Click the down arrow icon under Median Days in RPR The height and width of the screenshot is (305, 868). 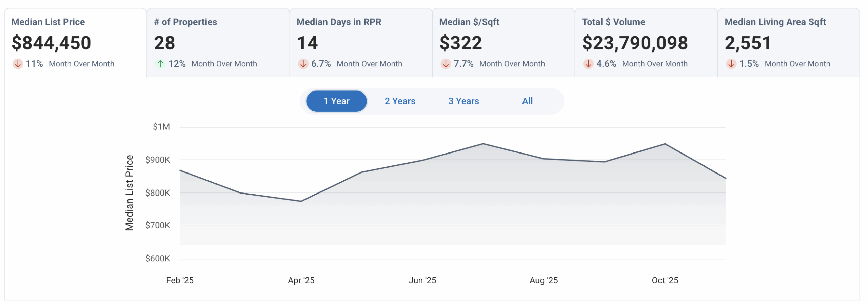coord(303,64)
